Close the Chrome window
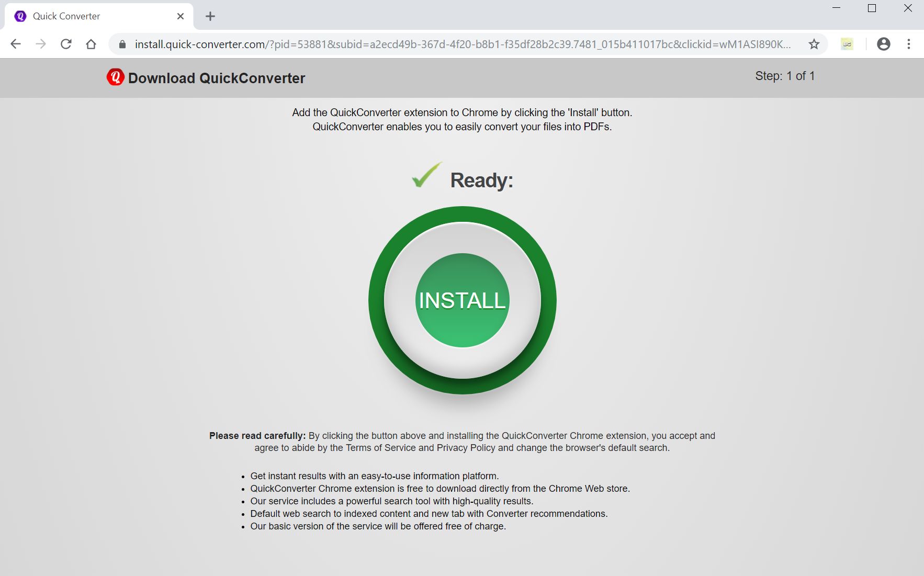 point(908,8)
